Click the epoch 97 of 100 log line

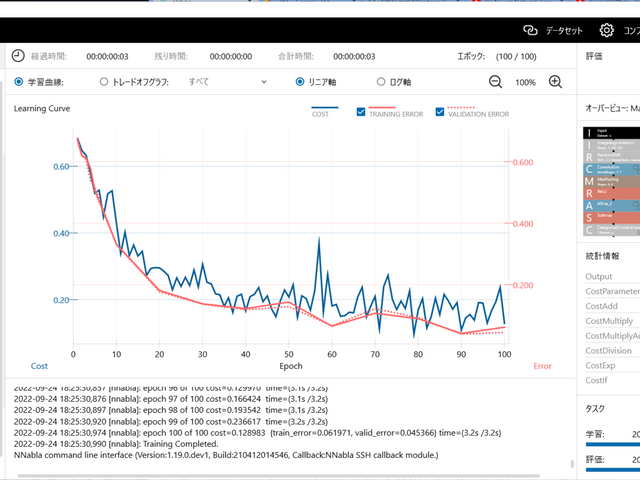[171, 399]
